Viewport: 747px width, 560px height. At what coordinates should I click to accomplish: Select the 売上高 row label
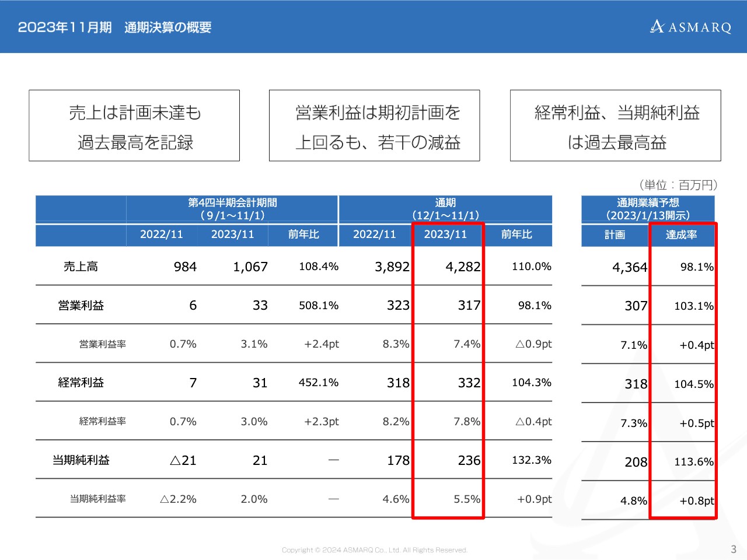(81, 267)
